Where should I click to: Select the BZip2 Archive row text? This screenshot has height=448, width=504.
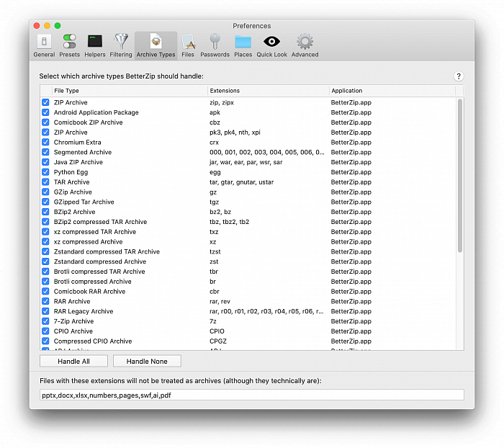pyautogui.click(x=75, y=212)
